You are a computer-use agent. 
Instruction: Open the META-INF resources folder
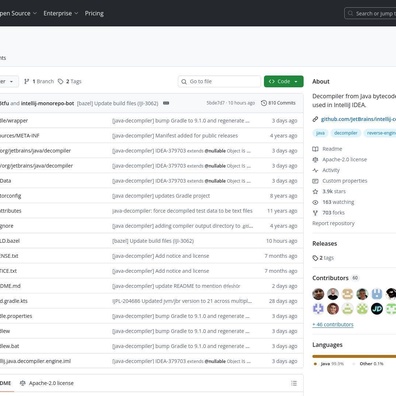click(x=20, y=136)
